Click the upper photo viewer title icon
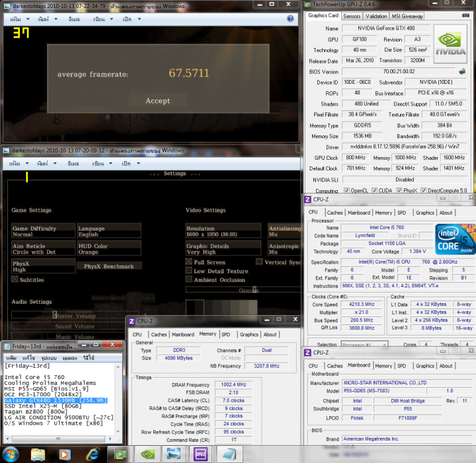The height and width of the screenshot is (463, 476). 7,6
